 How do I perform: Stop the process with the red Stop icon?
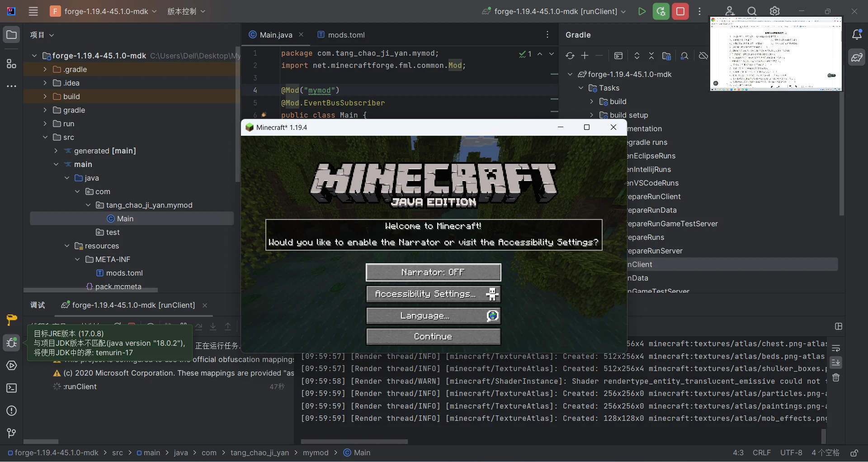coord(680,11)
